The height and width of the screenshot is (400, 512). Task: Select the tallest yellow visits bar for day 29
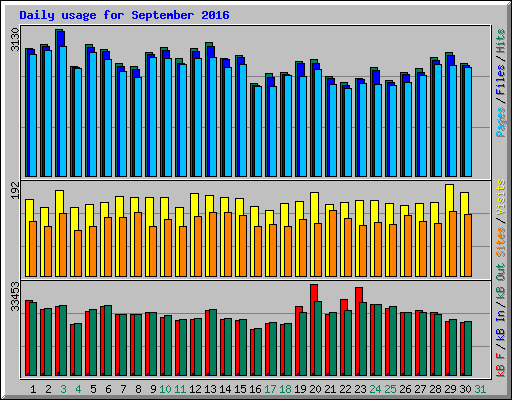[449, 230]
